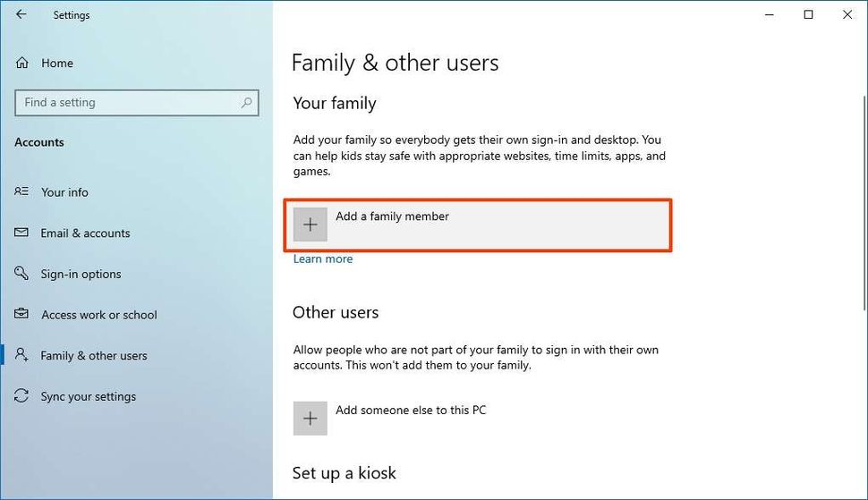Viewport: 868px width, 500px height.
Task: Click "Add someone else to this PC" text
Action: tap(411, 411)
